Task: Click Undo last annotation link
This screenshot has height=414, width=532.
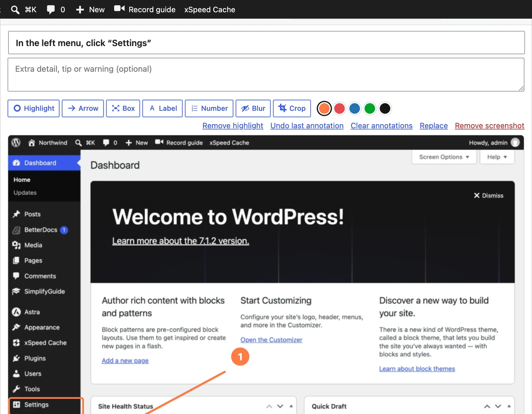Action: 307,126
